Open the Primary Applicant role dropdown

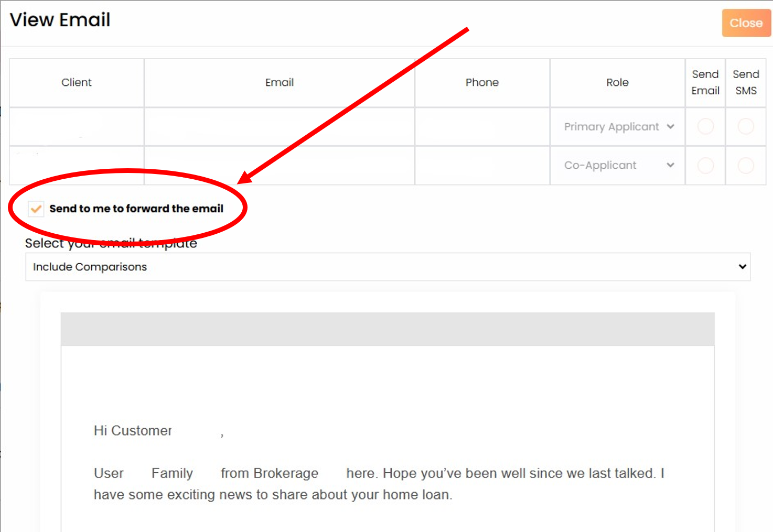[x=617, y=126]
